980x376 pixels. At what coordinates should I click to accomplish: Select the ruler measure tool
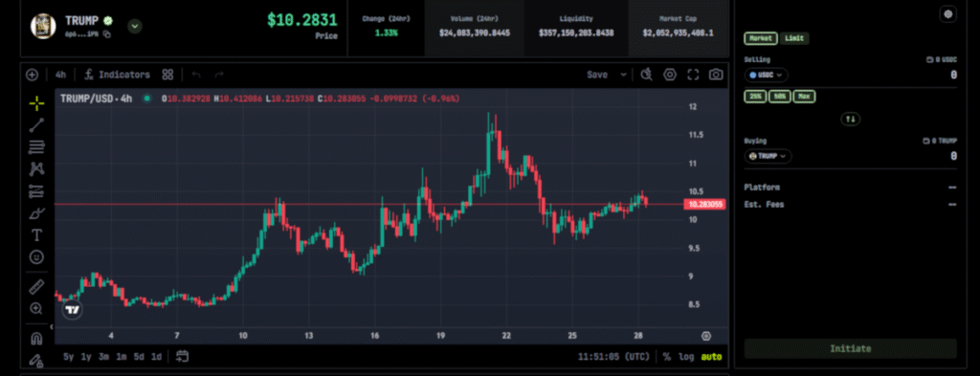[x=36, y=287]
